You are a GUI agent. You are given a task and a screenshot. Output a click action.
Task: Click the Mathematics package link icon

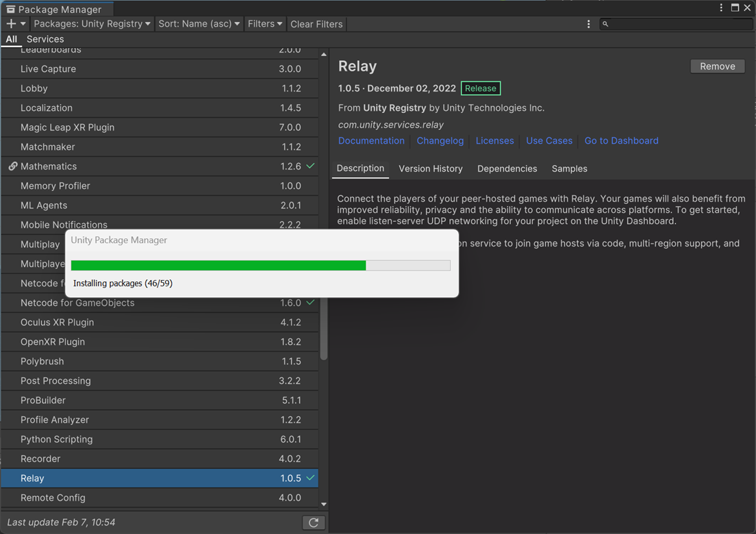pos(12,166)
